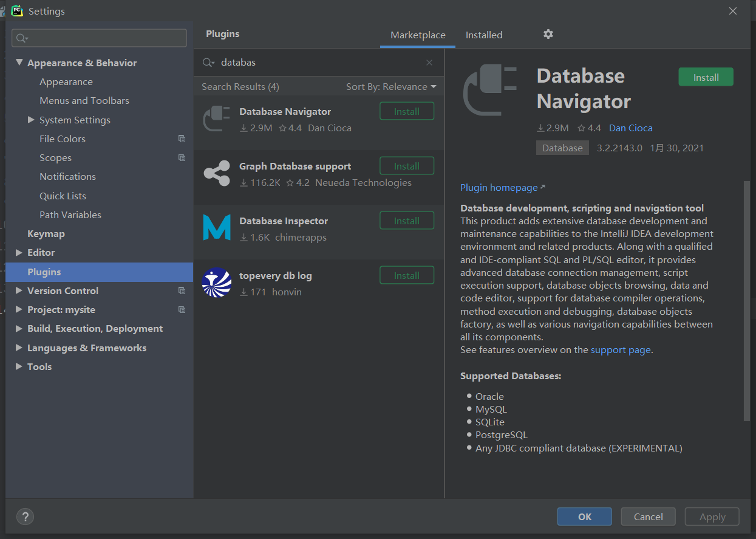The image size is (756, 539).
Task: Clear the plugin search field
Action: [x=429, y=63]
